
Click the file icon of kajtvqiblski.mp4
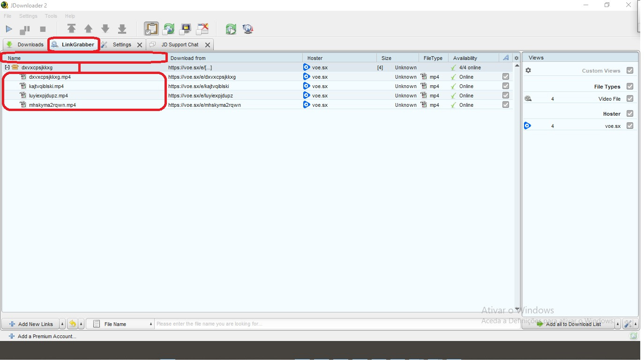click(x=23, y=86)
